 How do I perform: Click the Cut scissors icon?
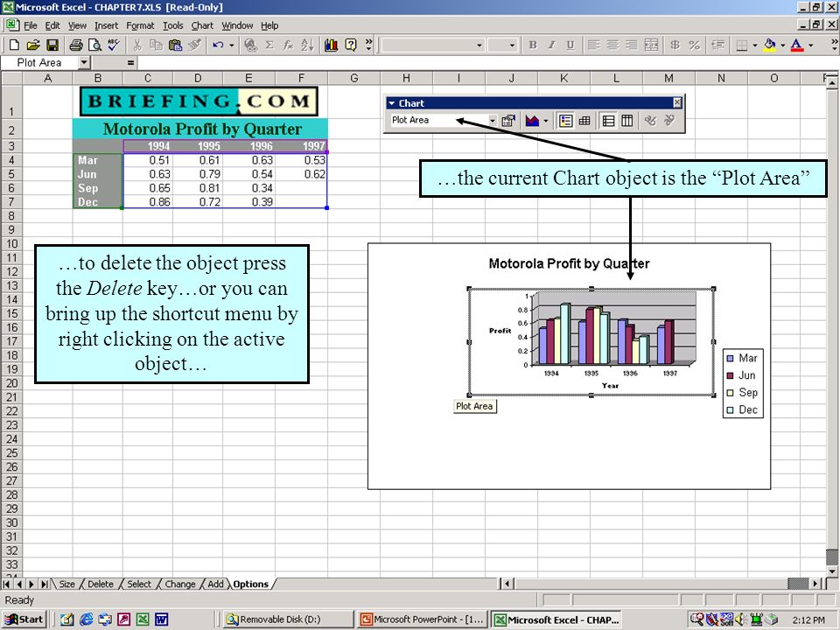coord(137,45)
